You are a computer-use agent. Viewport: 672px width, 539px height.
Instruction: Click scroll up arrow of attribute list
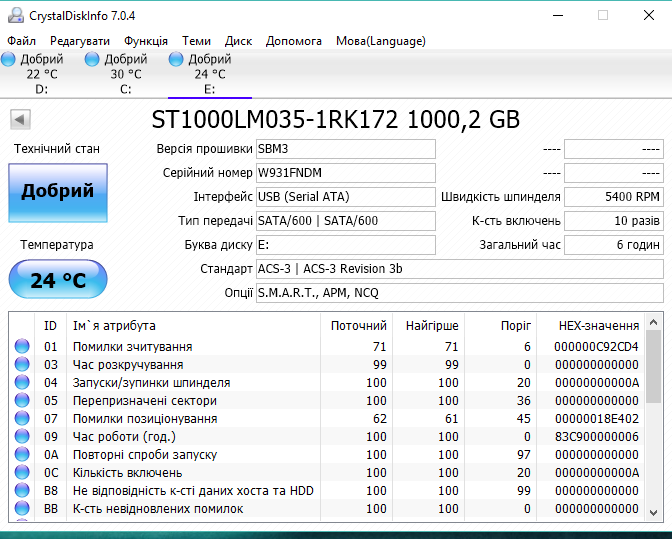[654, 322]
